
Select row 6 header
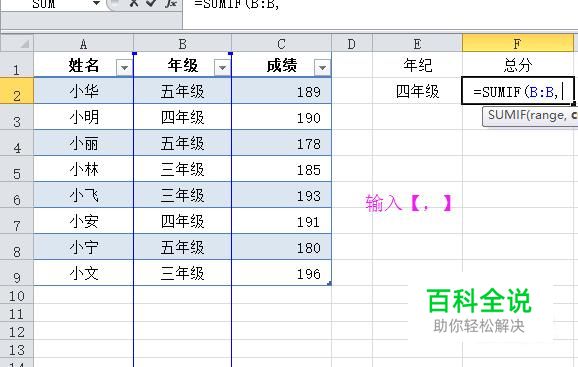tap(17, 195)
